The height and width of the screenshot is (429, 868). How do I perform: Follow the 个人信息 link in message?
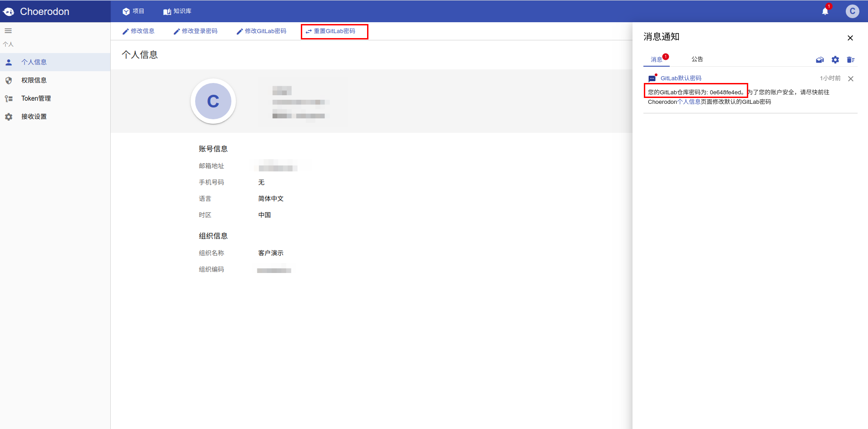coord(689,102)
